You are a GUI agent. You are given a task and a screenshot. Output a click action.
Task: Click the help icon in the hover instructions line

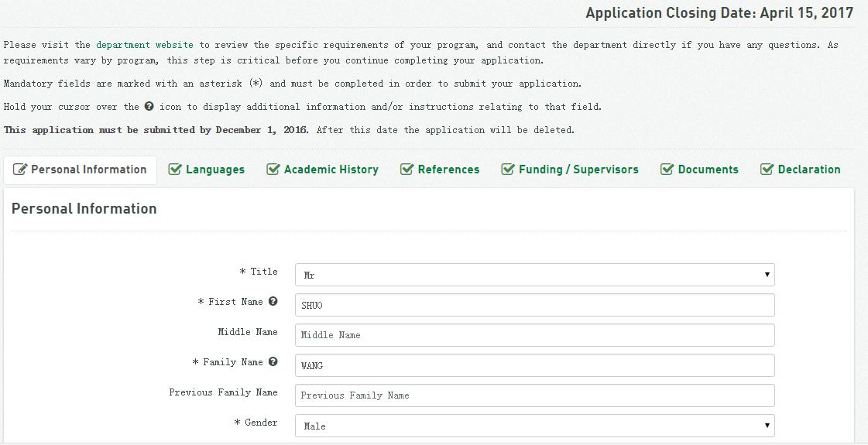pyautogui.click(x=149, y=106)
